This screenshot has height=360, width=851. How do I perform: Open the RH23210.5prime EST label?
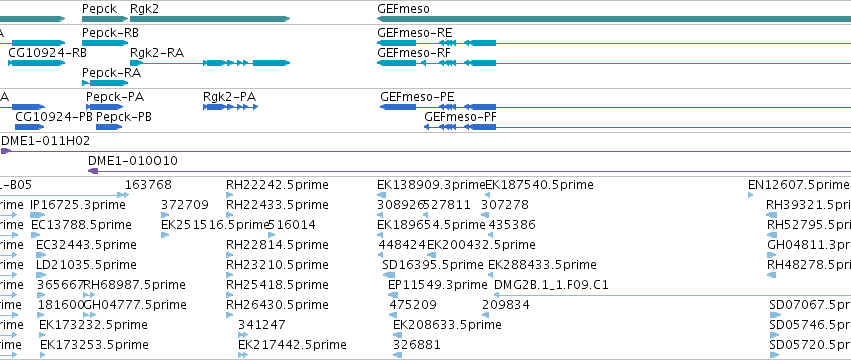click(277, 265)
